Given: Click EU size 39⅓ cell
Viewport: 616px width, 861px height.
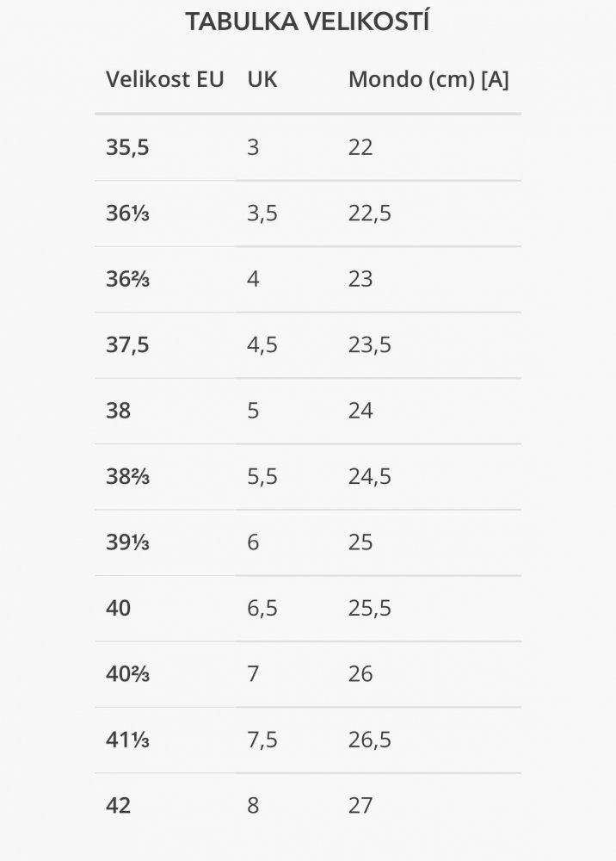Looking at the screenshot, I should tap(128, 542).
